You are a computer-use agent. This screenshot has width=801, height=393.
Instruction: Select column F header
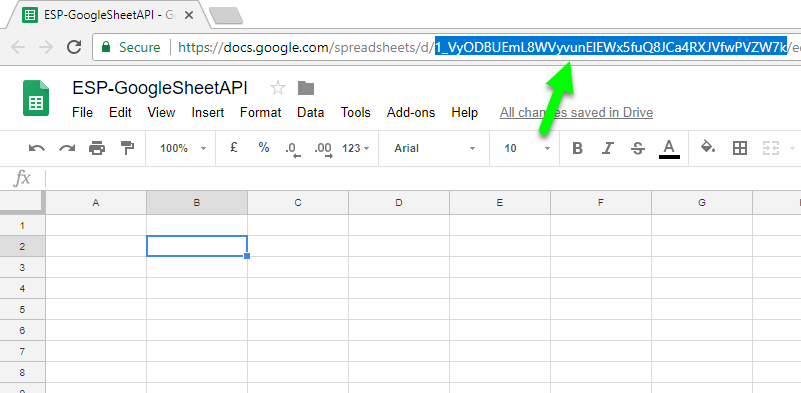coord(601,203)
